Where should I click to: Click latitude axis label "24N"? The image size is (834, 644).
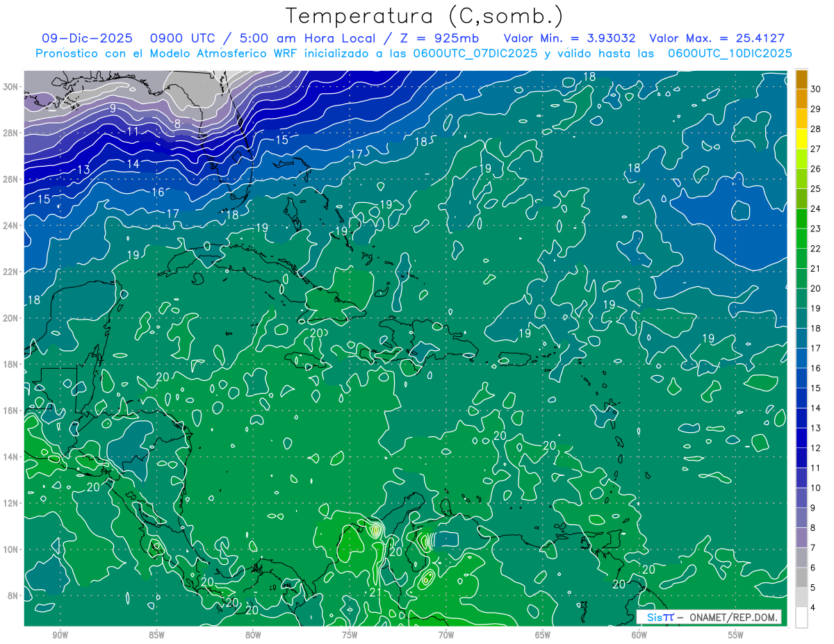12,226
